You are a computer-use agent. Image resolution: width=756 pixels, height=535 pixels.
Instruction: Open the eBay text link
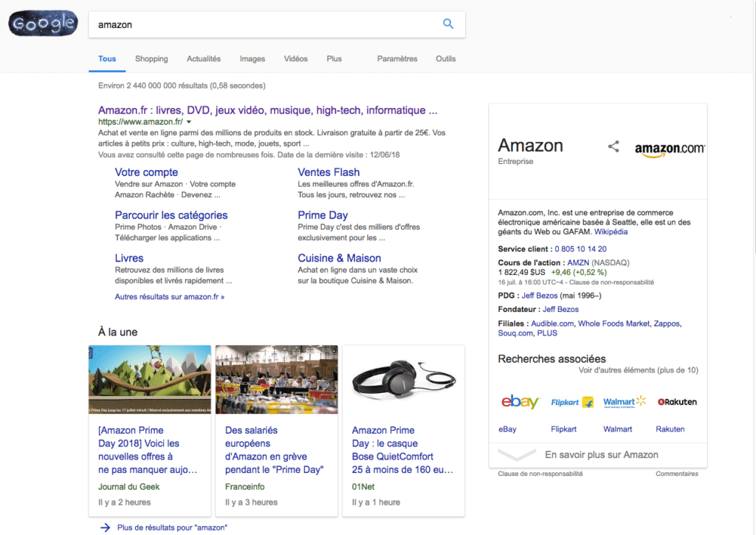(x=507, y=429)
